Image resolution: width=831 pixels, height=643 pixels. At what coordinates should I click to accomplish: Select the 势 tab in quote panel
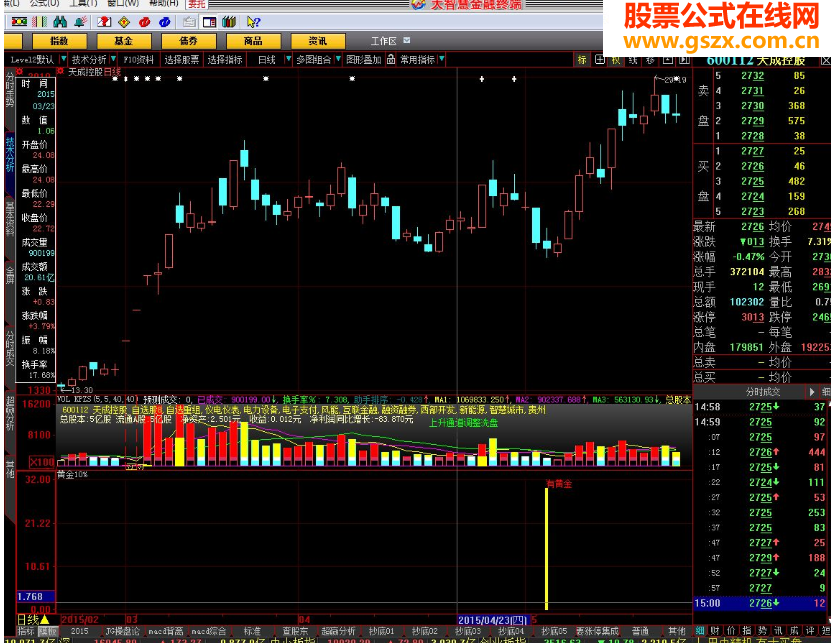(x=763, y=631)
